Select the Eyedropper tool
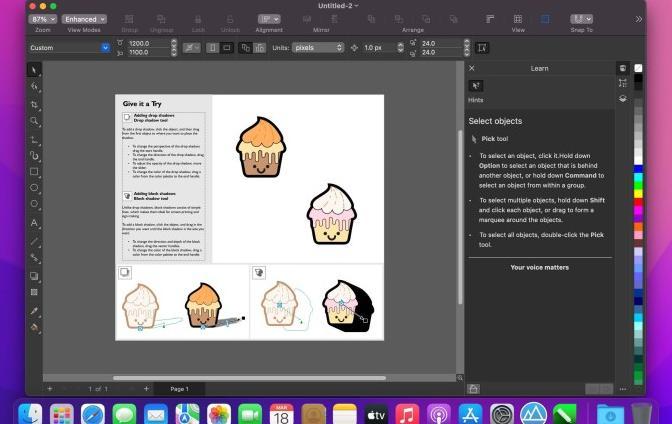 coord(34,311)
